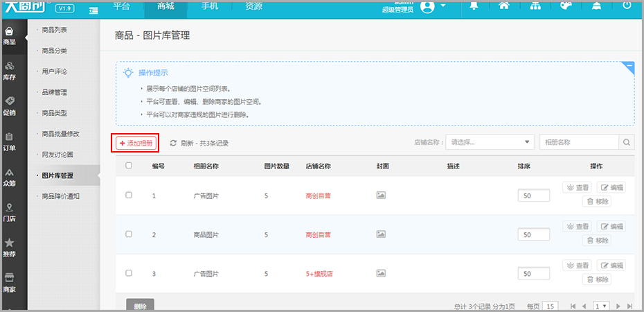Log out using the power icon
The width and height of the screenshot is (644, 312).
tap(627, 6)
